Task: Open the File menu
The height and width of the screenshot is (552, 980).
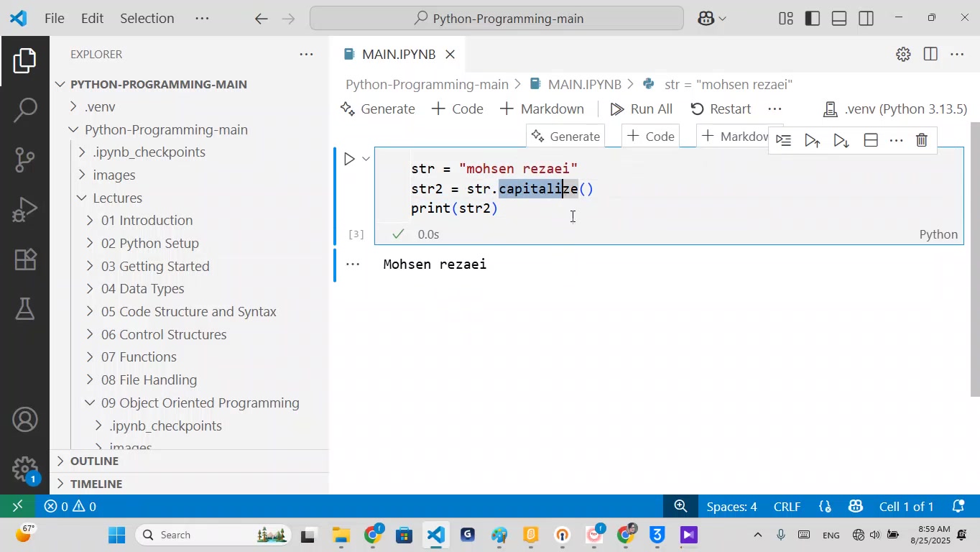Action: (55, 19)
